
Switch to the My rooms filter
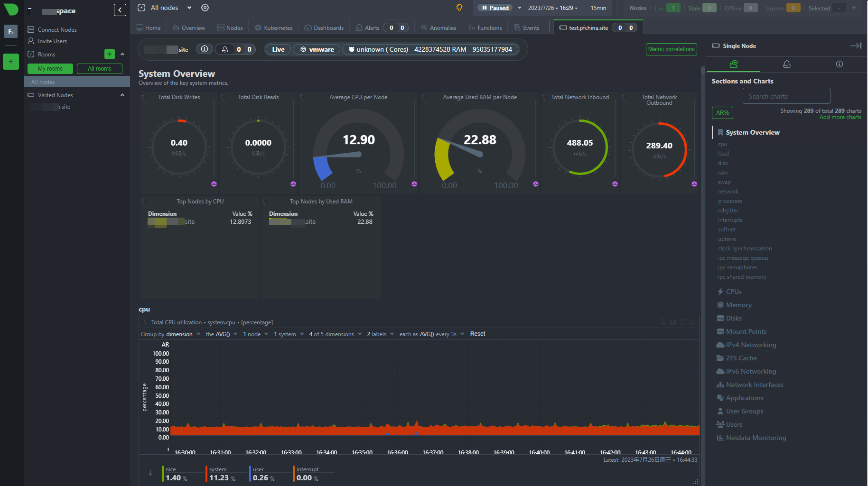(50, 69)
